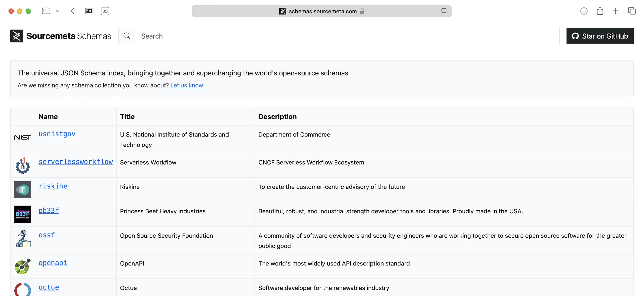Focus the Search input field
Screen dimensions: 644x296
[x=348, y=36]
